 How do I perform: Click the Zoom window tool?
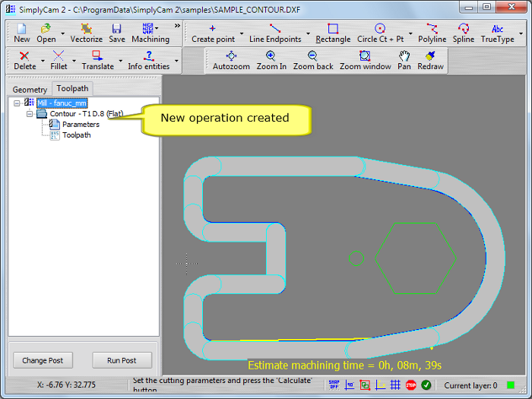tap(365, 60)
